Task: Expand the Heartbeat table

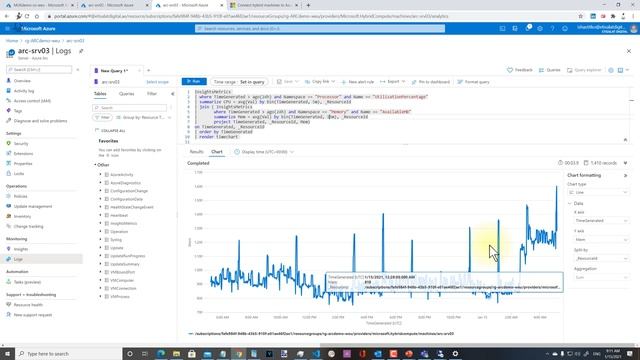Action: coord(100,215)
